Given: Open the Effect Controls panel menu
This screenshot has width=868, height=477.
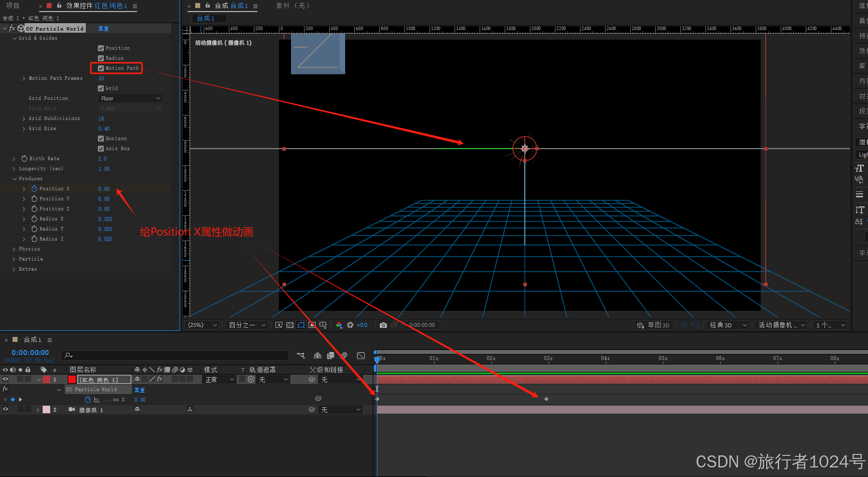Looking at the screenshot, I should [135, 6].
